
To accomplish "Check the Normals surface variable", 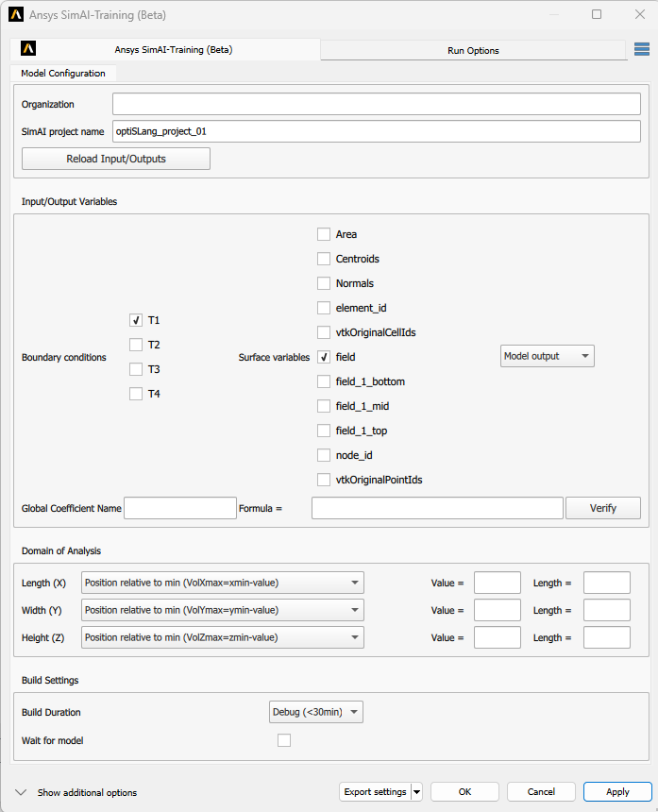I will point(324,283).
